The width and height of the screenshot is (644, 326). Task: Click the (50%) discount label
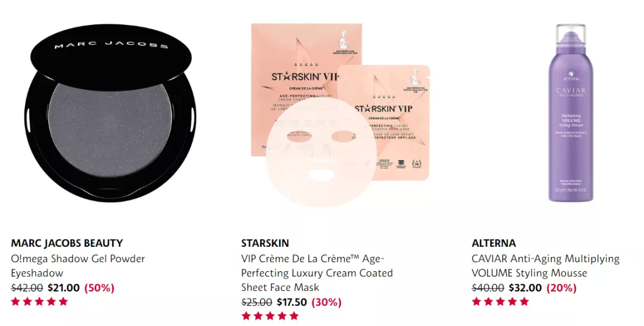100,288
